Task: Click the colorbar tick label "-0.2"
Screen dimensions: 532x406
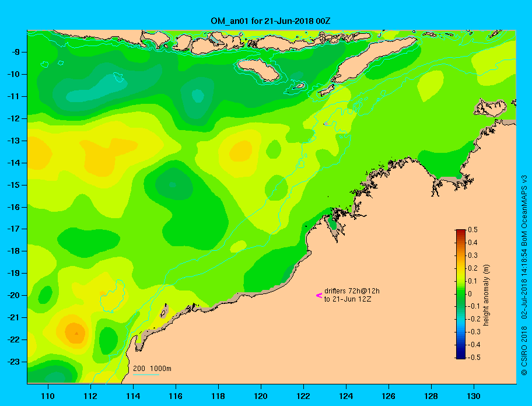Action: tap(474, 319)
